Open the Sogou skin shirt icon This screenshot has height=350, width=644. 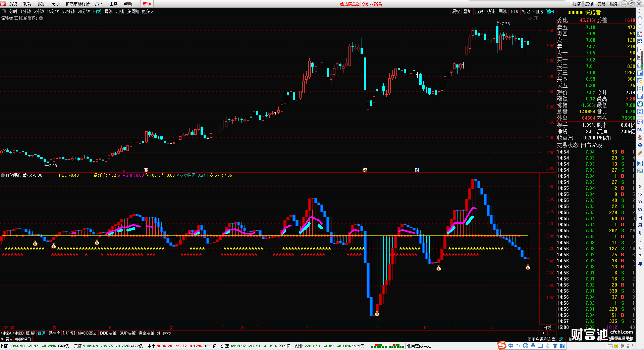pos(555,346)
